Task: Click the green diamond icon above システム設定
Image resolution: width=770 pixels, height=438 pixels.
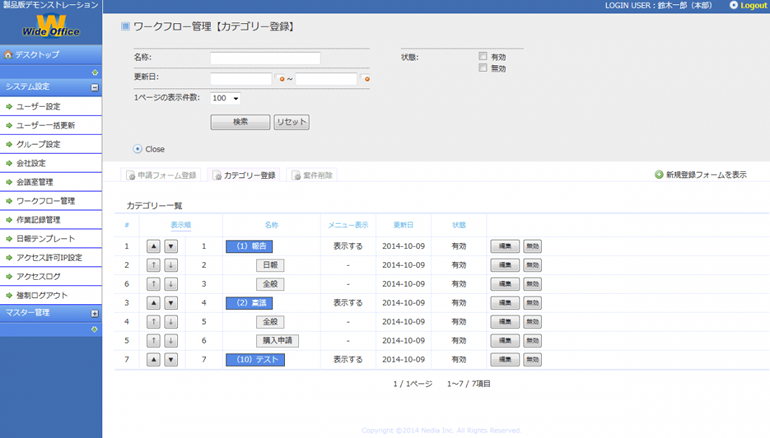Action: [x=95, y=72]
